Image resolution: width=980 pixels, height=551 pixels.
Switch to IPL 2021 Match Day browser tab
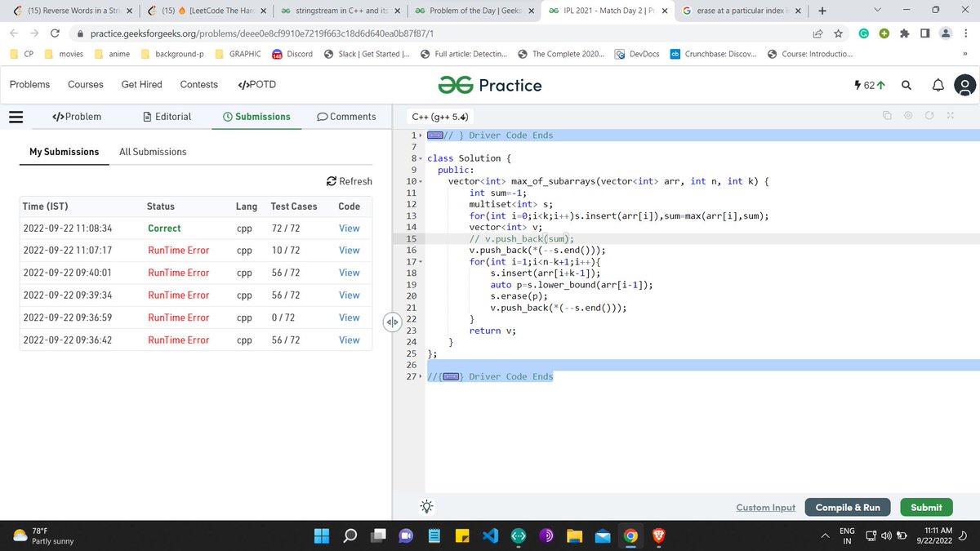608,11
